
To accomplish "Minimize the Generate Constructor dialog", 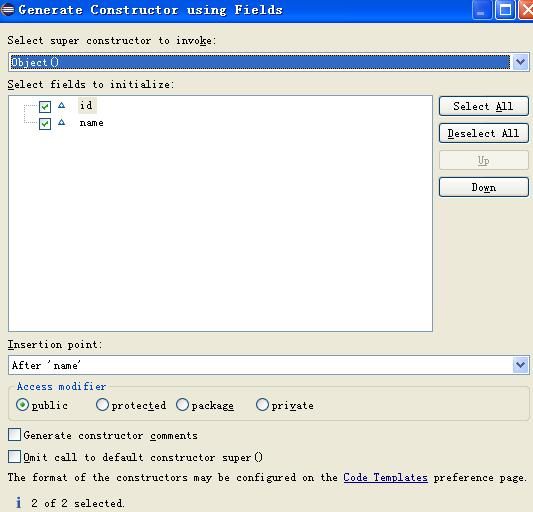I will coord(482,10).
